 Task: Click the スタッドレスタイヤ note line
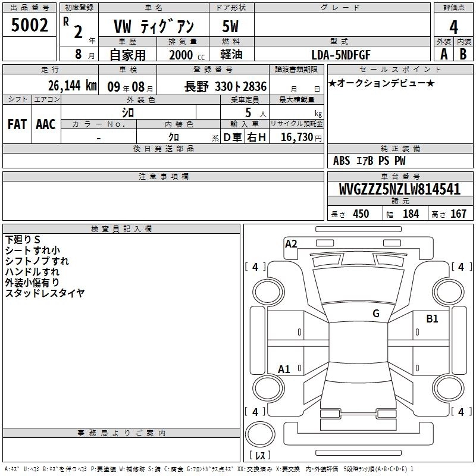[45, 293]
